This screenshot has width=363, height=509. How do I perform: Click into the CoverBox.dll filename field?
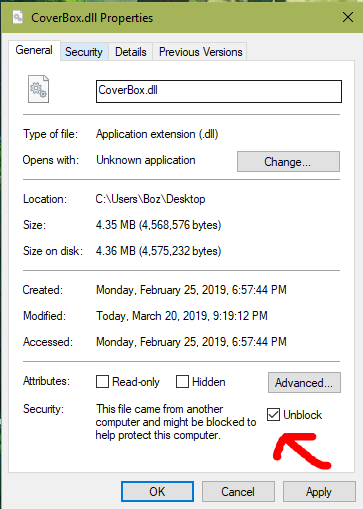click(x=219, y=91)
